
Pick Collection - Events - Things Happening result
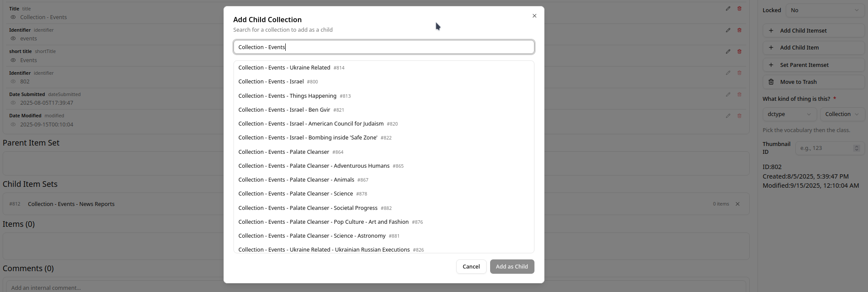point(384,96)
